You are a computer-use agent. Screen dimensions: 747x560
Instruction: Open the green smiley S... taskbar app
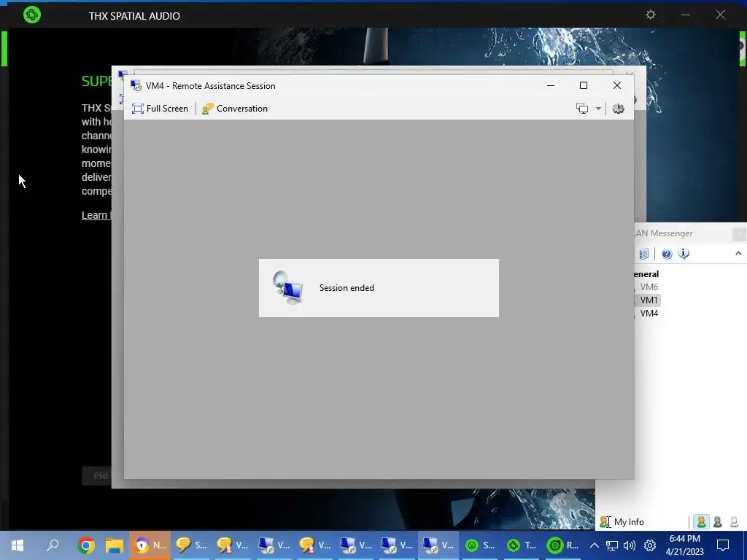[480, 545]
